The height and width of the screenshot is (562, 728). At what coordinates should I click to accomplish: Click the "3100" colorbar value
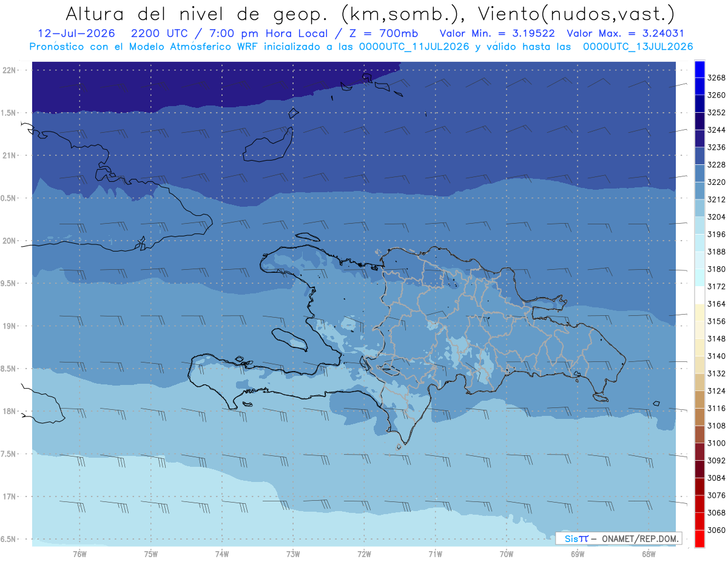click(716, 443)
